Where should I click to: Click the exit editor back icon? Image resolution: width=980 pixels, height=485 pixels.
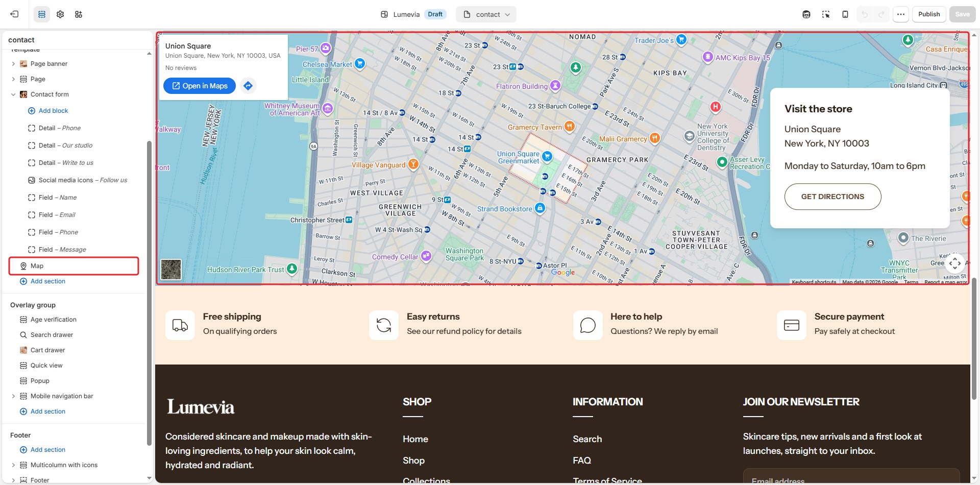tap(14, 14)
